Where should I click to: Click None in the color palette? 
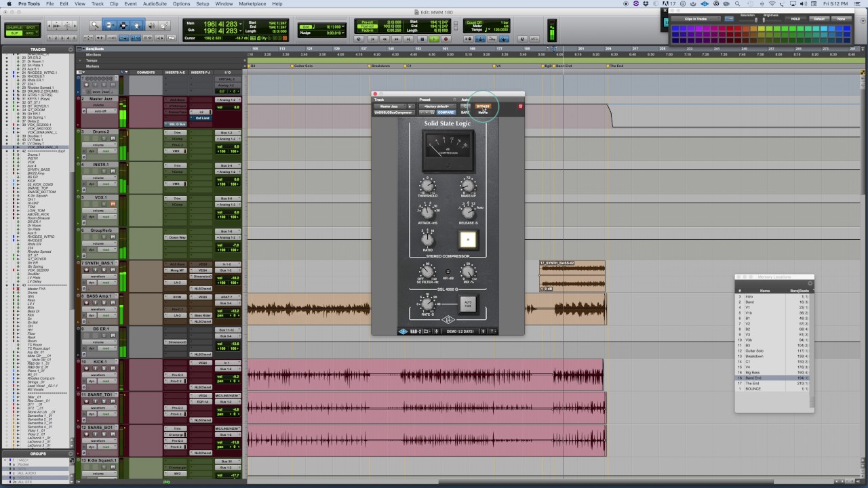[842, 18]
